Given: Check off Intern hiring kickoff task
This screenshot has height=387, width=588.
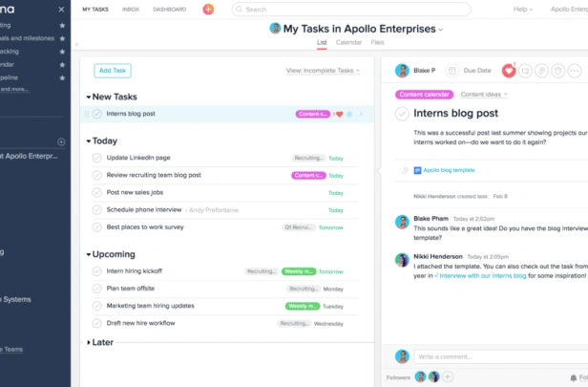Looking at the screenshot, I should pyautogui.click(x=96, y=271).
